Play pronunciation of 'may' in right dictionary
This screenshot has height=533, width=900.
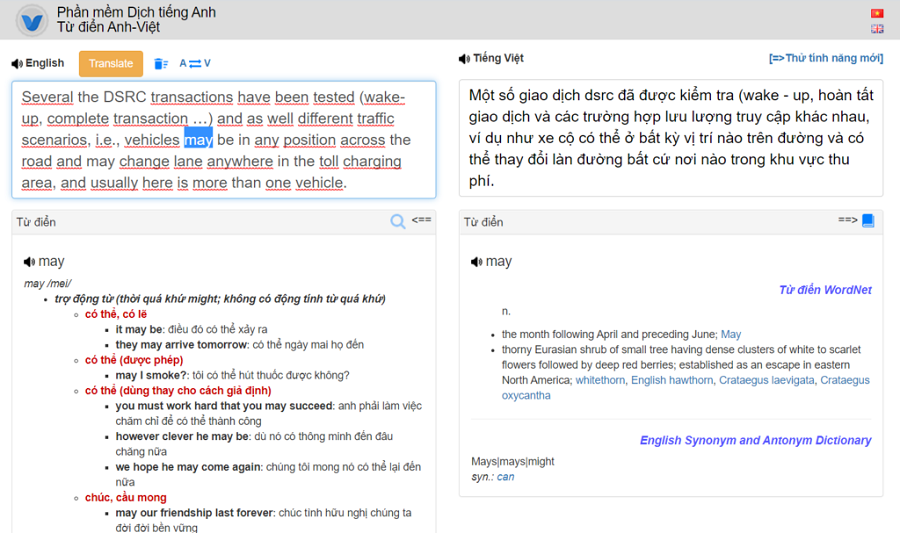(477, 262)
